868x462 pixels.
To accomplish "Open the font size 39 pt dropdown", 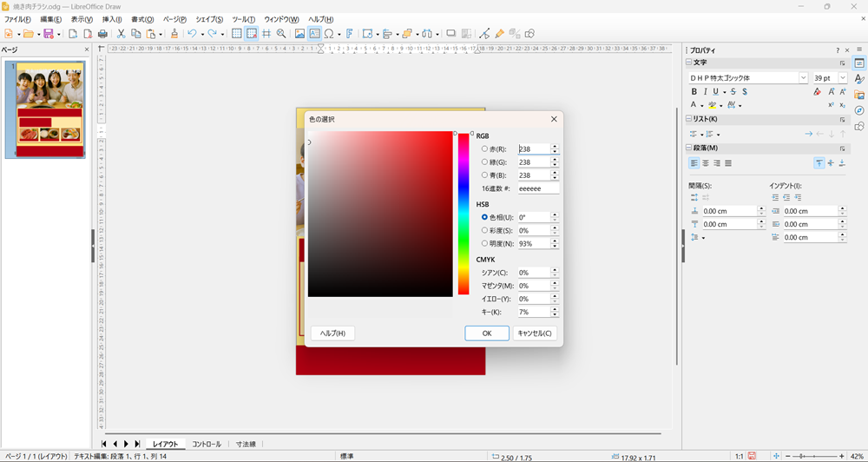I will pyautogui.click(x=843, y=78).
